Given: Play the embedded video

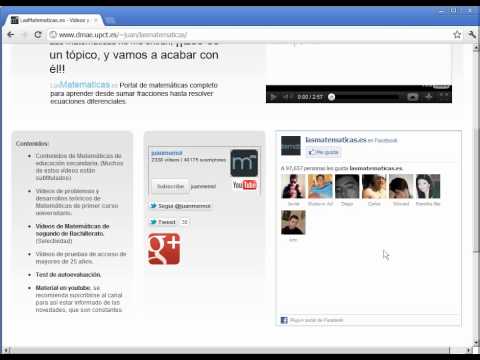Looking at the screenshot, I should click(273, 97).
